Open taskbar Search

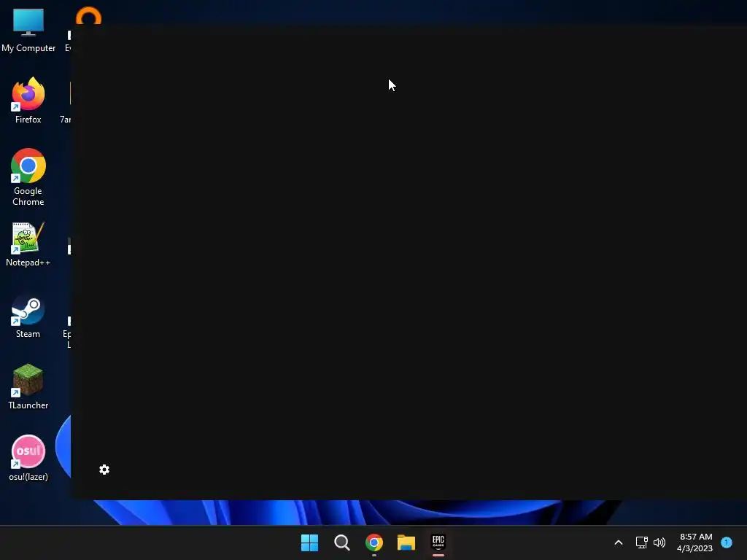[341, 542]
